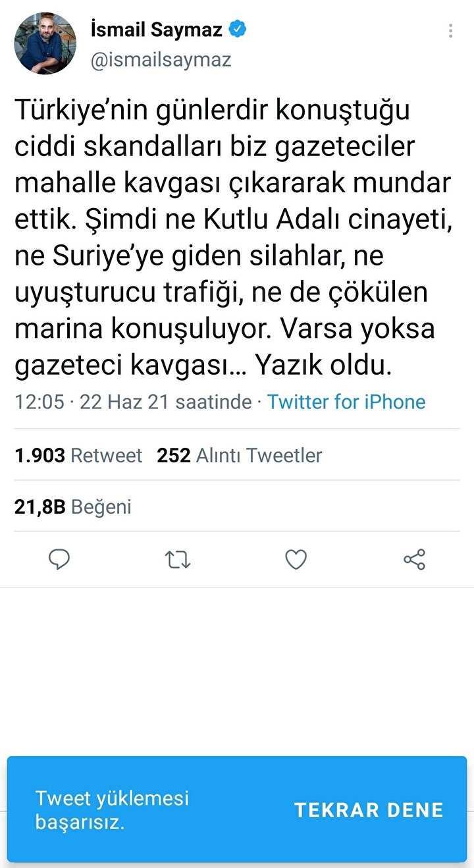Image resolution: width=474 pixels, height=868 pixels.
Task: Like the tweet with the heart icon
Action: [x=296, y=560]
